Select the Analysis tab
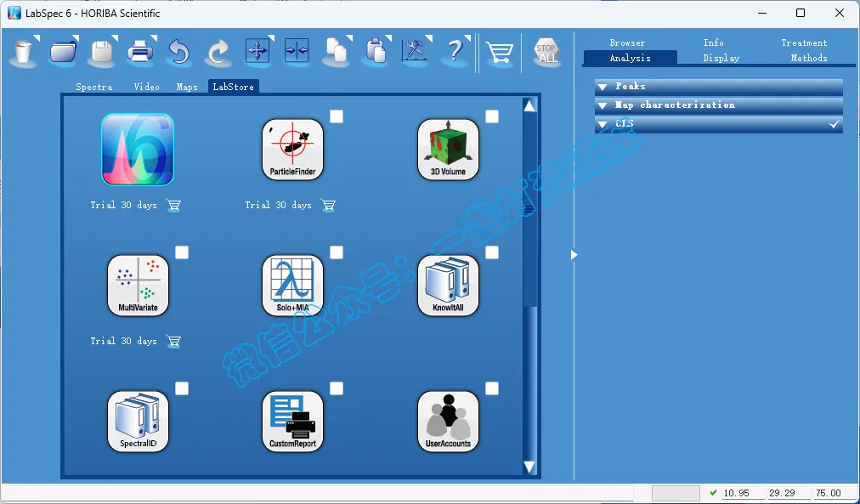 click(631, 58)
